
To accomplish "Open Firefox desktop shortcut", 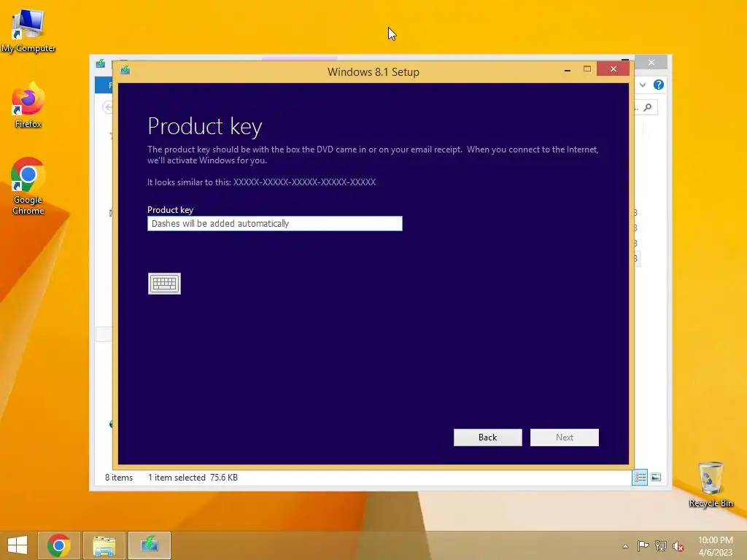I will pyautogui.click(x=28, y=105).
